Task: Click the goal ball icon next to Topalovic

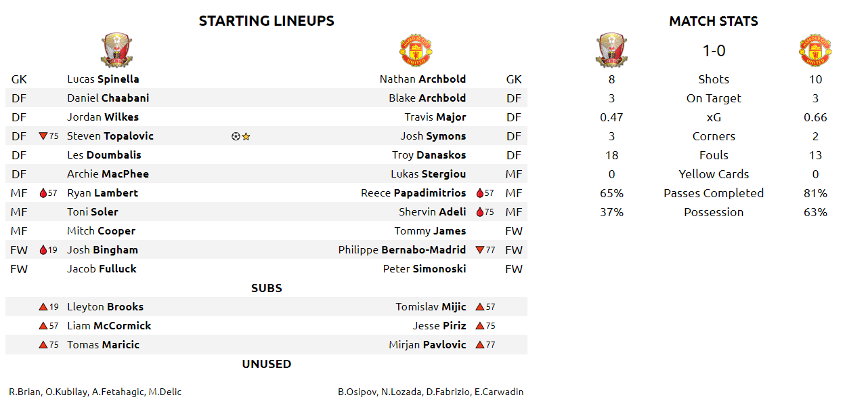Action: click(235, 136)
